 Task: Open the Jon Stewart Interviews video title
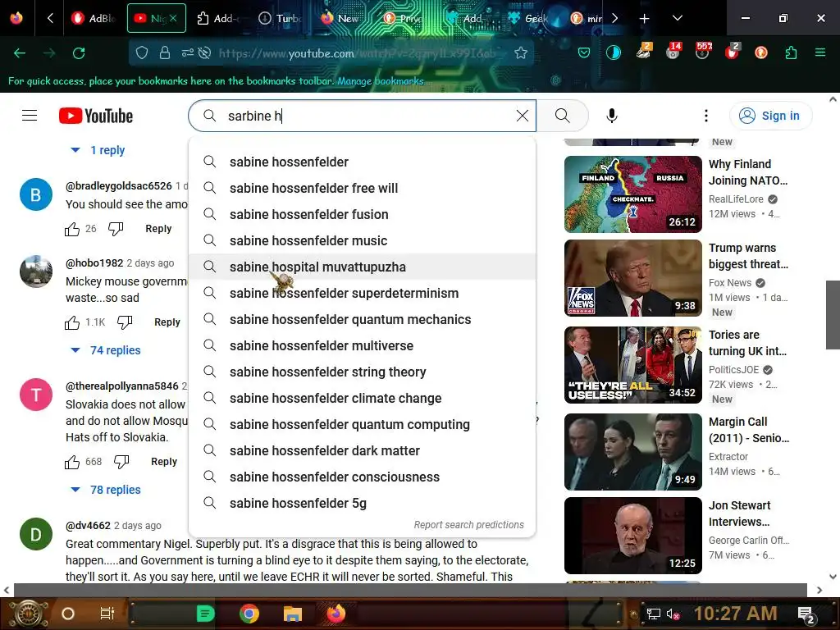click(x=739, y=514)
